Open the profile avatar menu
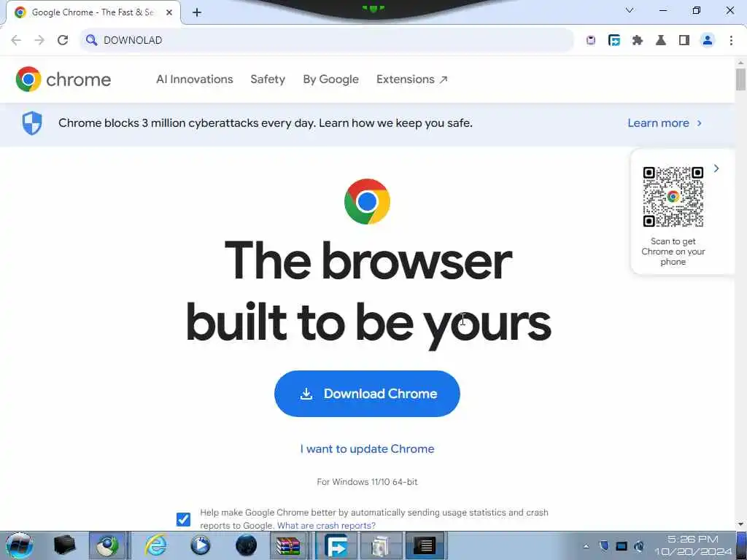 coord(708,41)
